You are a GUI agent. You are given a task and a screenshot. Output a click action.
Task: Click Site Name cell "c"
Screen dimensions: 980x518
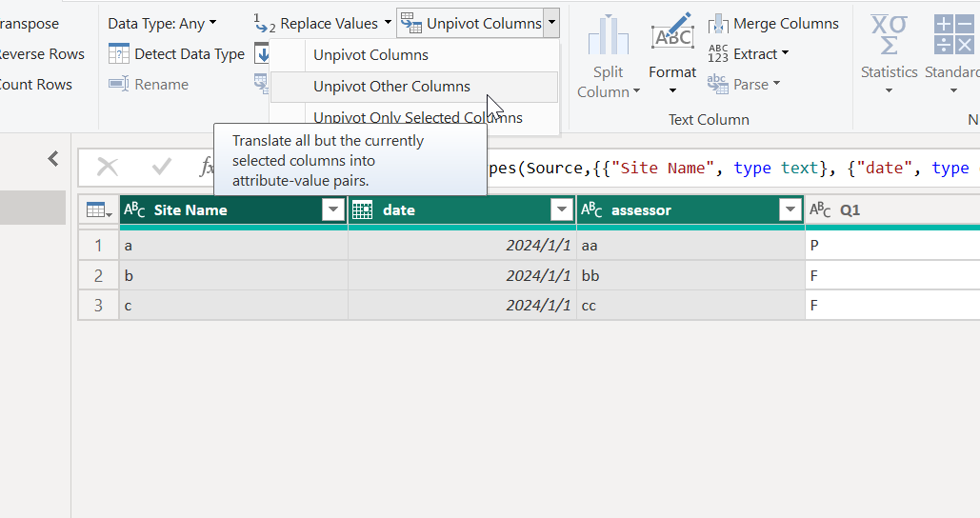click(233, 306)
